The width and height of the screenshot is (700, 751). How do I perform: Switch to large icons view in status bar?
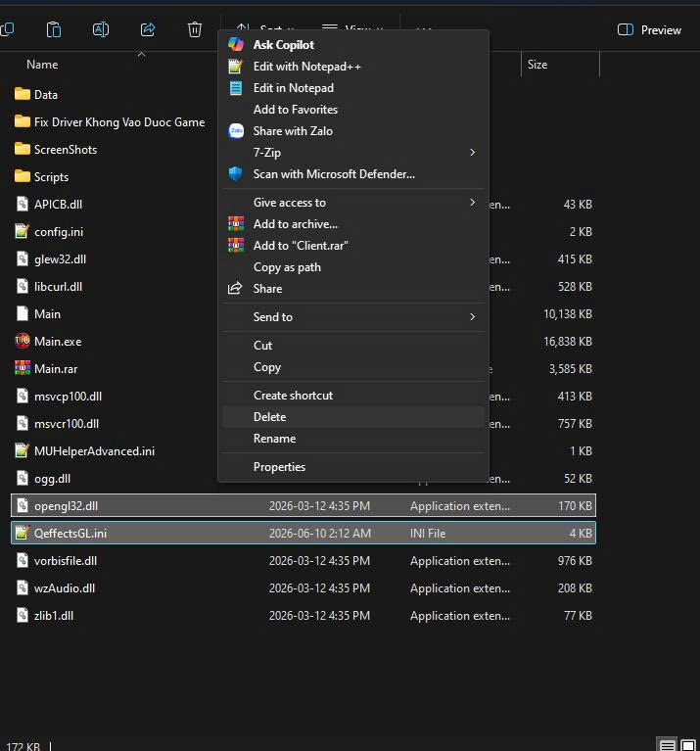click(x=688, y=745)
